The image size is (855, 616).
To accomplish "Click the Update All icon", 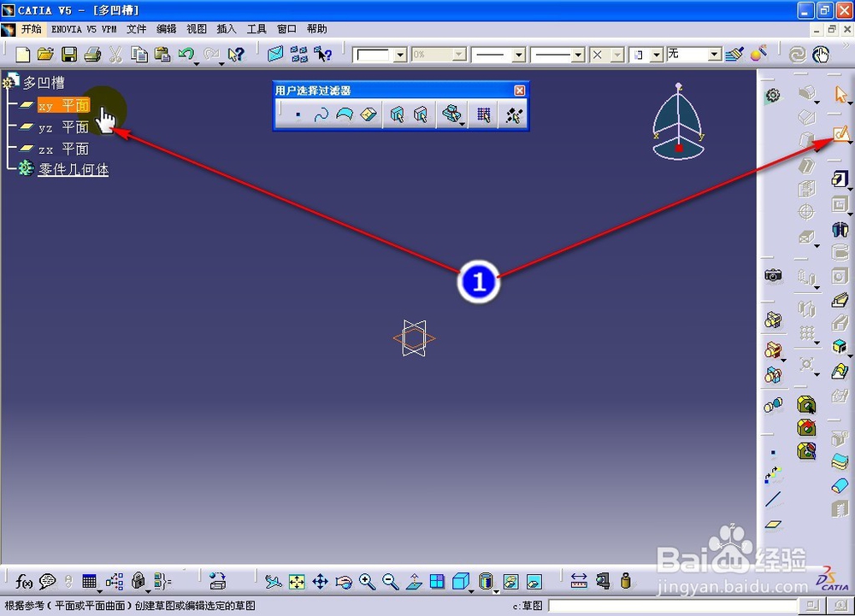I will [x=797, y=55].
